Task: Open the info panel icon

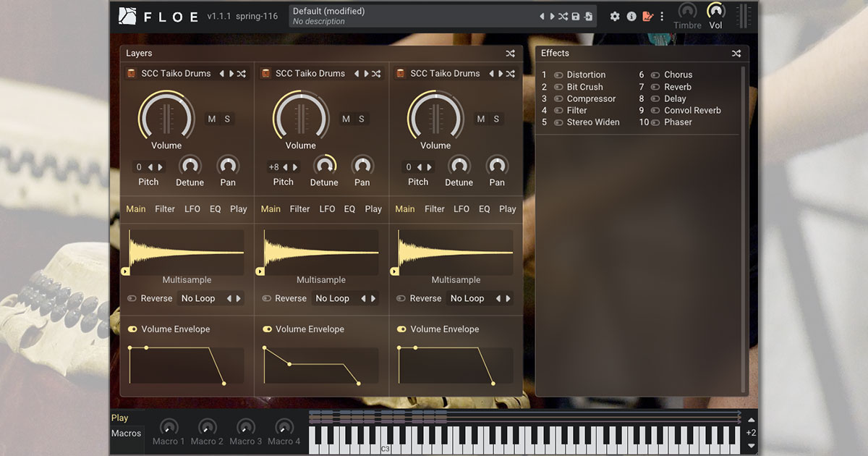Action: point(631,17)
